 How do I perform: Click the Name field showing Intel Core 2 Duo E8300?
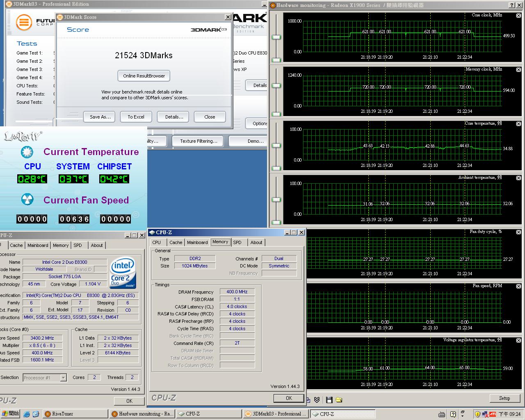[x=65, y=262]
